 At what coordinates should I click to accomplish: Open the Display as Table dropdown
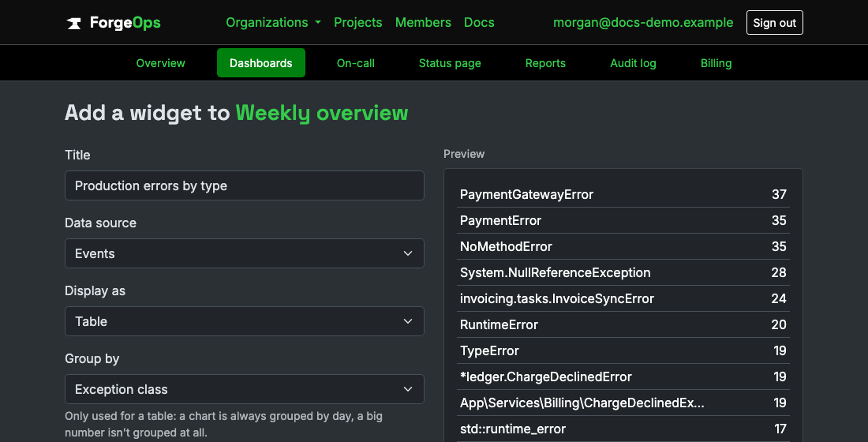245,321
